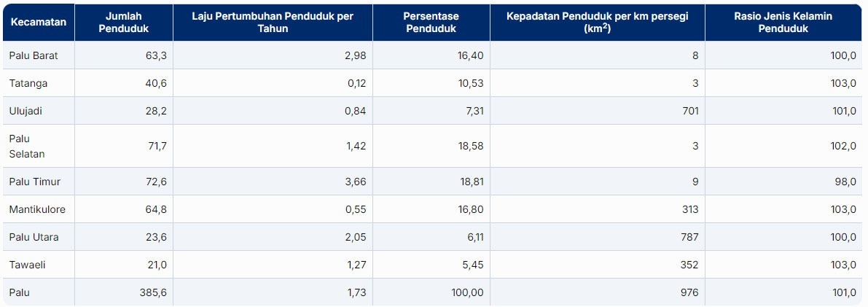Click the Palu Timur growth rate 3,66

click(x=356, y=182)
